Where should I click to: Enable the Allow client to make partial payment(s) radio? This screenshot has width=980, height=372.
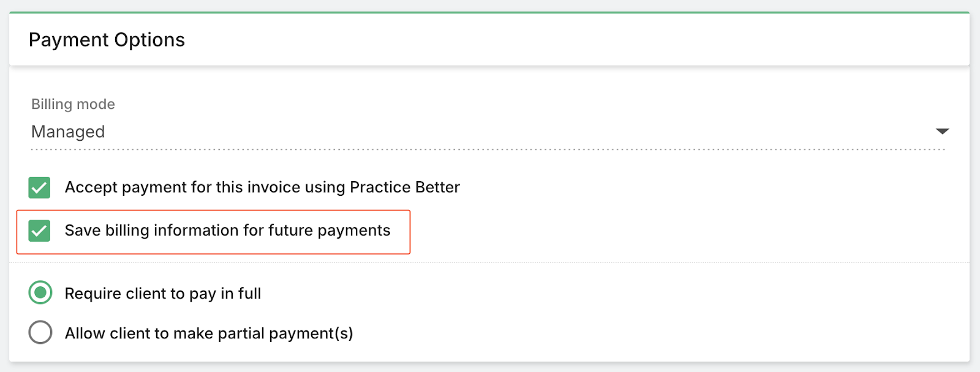pyautogui.click(x=40, y=332)
